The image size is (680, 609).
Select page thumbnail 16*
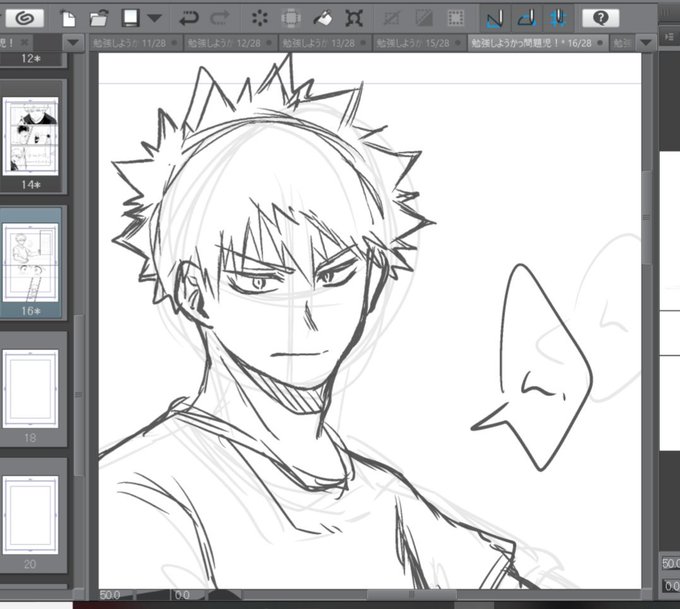point(30,264)
